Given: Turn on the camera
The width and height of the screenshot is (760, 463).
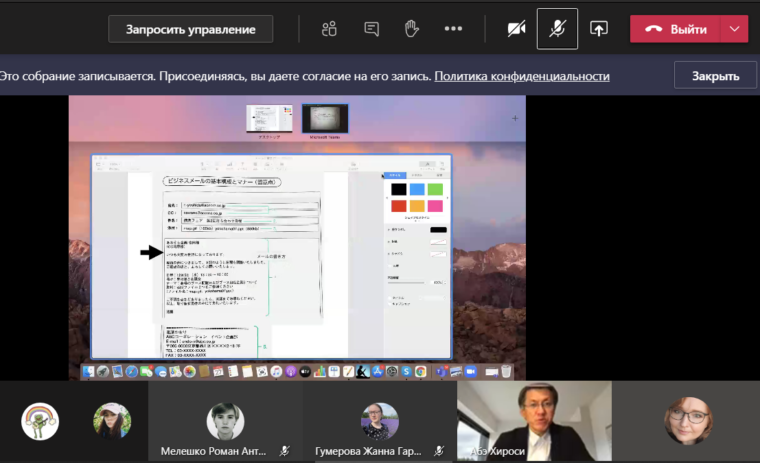Looking at the screenshot, I should (516, 29).
